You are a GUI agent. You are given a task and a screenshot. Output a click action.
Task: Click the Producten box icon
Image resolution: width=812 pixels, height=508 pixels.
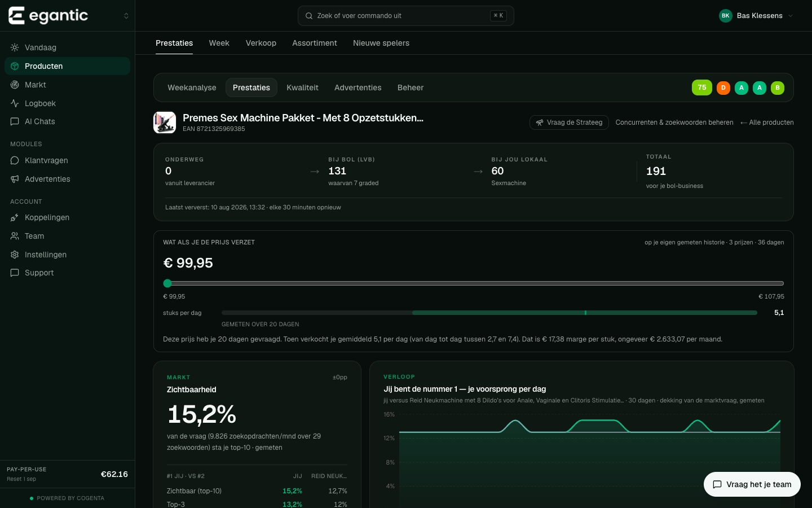tap(15, 66)
